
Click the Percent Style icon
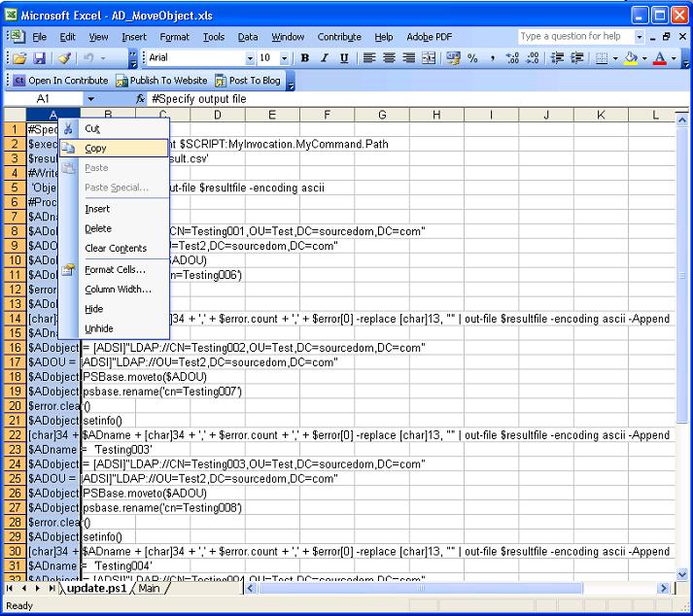473,58
